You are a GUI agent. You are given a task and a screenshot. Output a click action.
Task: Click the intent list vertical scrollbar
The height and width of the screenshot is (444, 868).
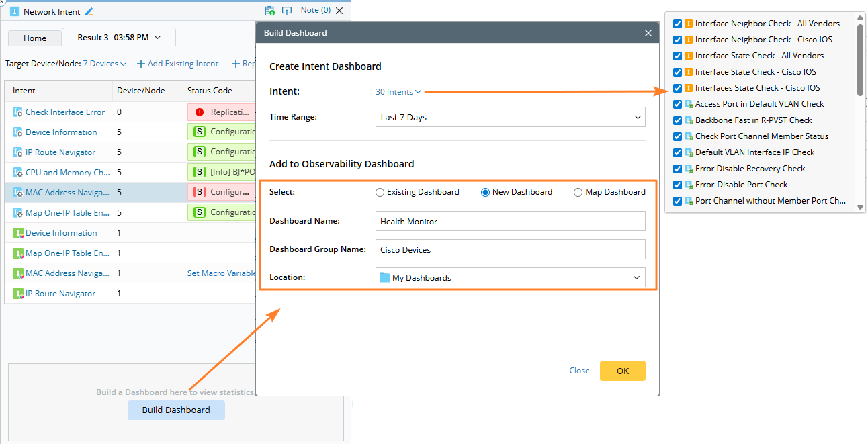(860, 60)
